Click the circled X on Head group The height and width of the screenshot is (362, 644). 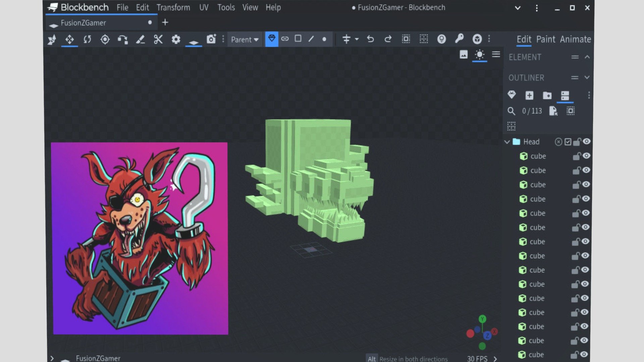click(558, 142)
